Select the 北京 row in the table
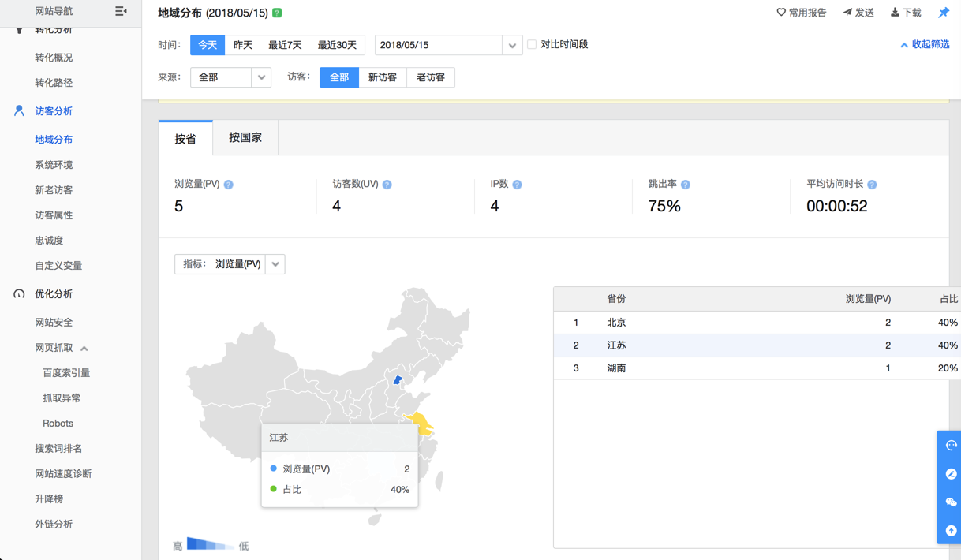961x560 pixels. click(757, 323)
